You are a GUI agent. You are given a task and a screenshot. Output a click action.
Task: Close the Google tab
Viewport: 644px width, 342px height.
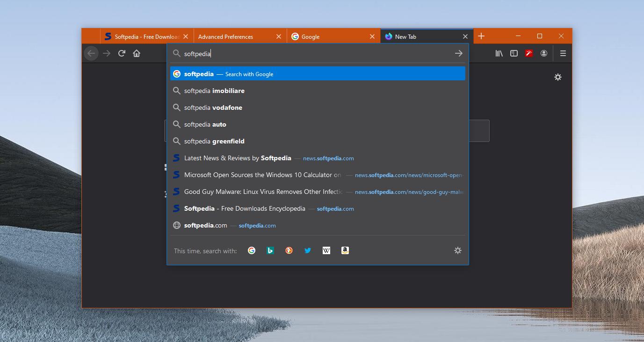click(x=372, y=36)
